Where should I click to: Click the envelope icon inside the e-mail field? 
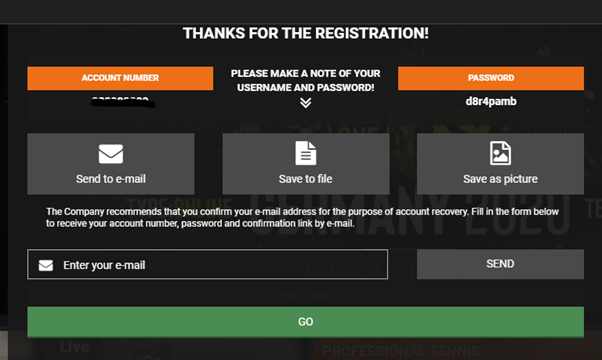46,265
